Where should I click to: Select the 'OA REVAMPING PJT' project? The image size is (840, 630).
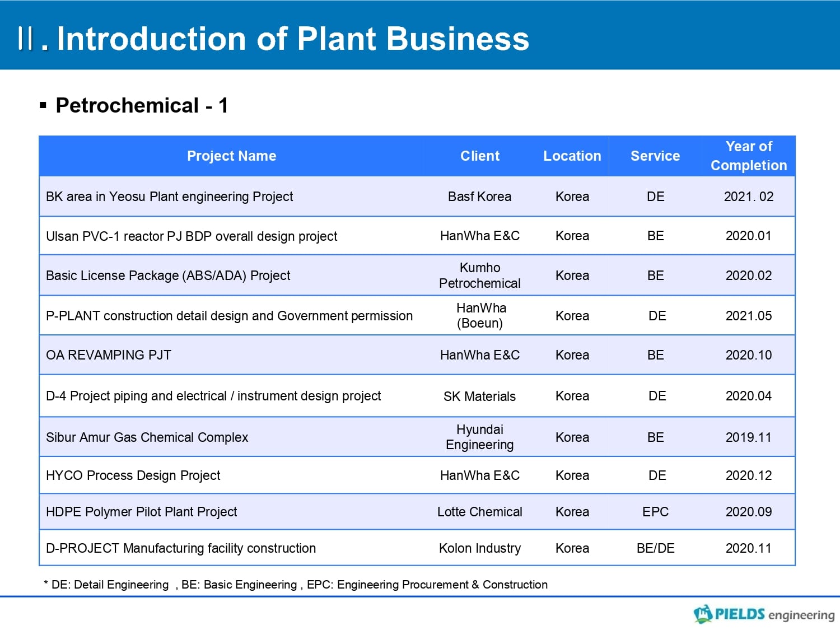pos(109,355)
